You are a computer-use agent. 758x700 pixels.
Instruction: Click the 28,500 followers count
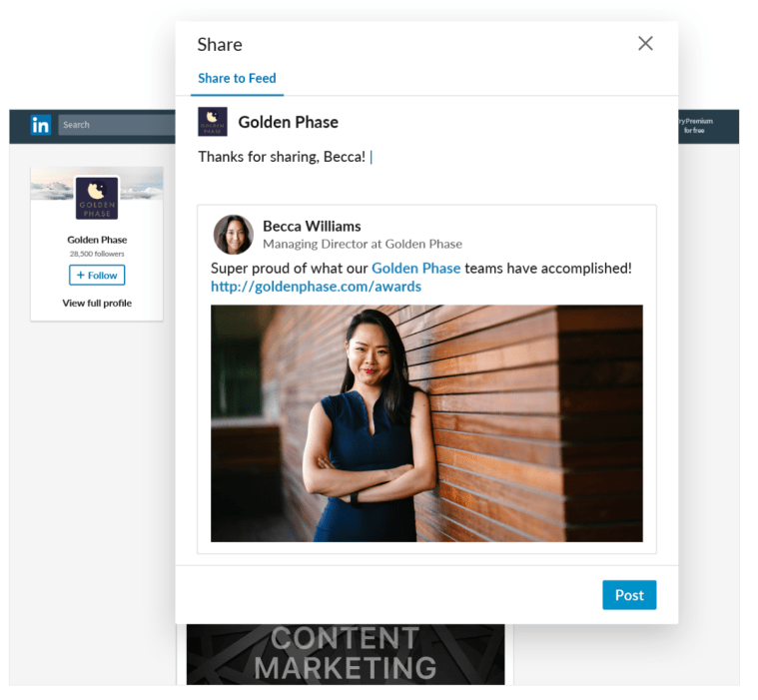click(x=97, y=254)
